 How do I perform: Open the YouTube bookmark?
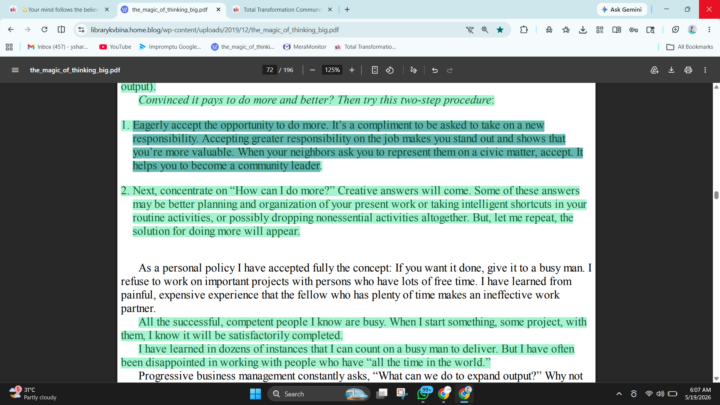coord(115,47)
